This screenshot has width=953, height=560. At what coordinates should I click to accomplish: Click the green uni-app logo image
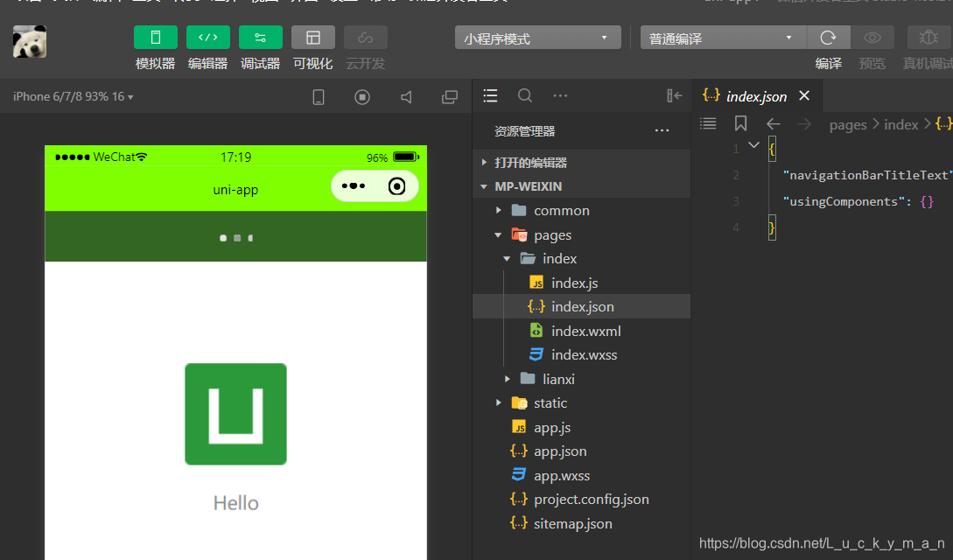point(235,414)
